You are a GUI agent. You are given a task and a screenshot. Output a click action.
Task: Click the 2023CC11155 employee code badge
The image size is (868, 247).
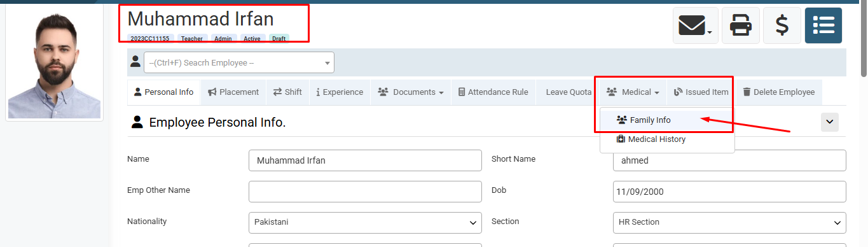click(x=150, y=39)
